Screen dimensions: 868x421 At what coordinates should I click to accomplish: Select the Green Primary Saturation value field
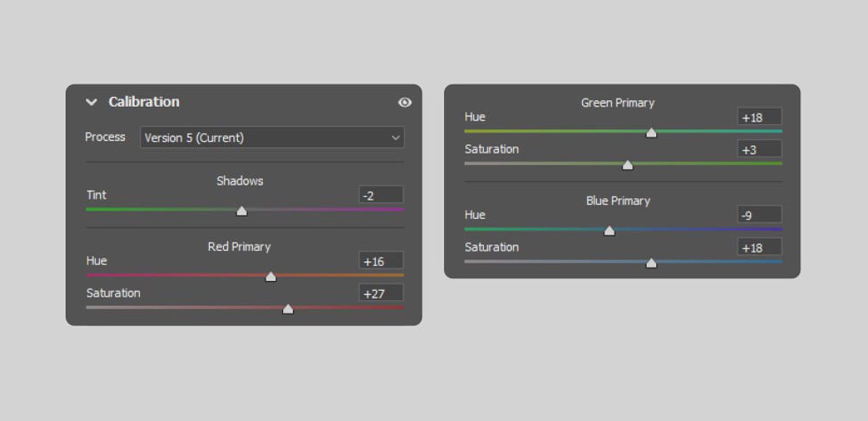(x=759, y=149)
